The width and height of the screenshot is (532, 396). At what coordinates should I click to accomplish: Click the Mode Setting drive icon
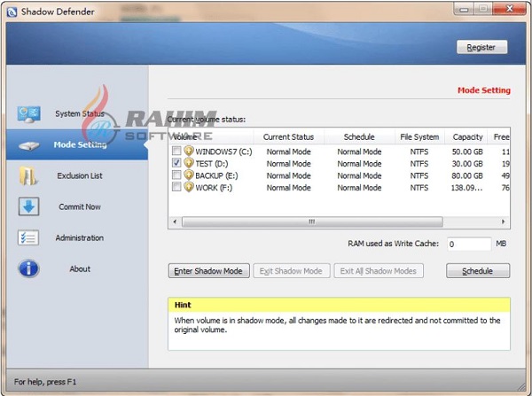click(29, 146)
